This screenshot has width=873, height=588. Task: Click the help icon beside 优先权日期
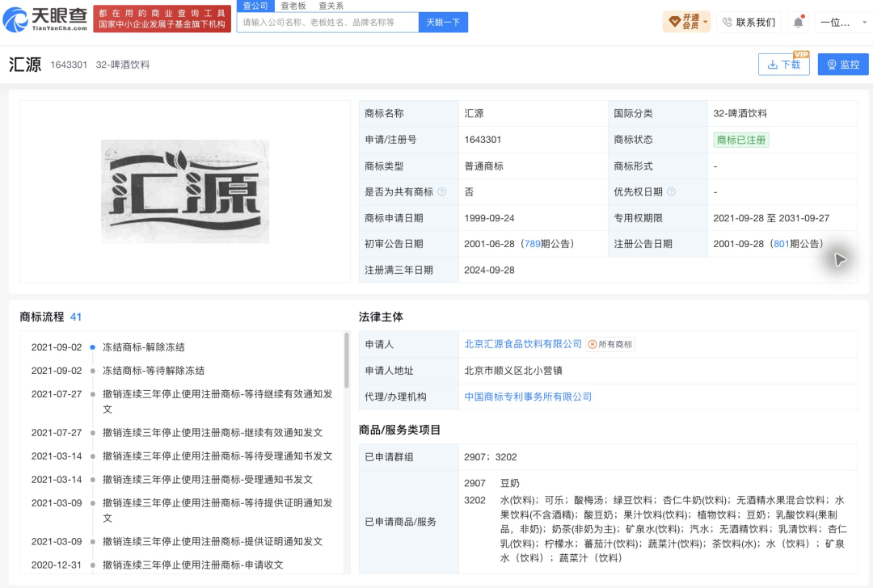[x=672, y=192]
